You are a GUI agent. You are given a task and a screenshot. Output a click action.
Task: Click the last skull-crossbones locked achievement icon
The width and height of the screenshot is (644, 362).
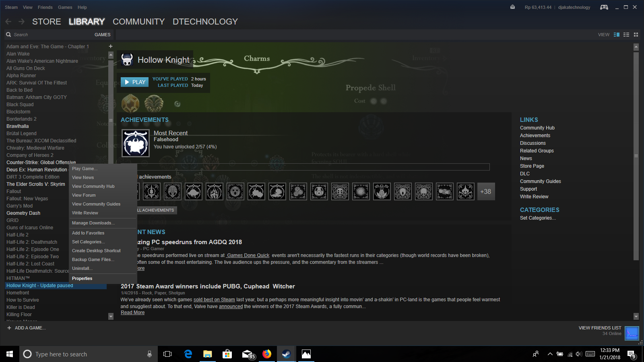[x=465, y=191]
